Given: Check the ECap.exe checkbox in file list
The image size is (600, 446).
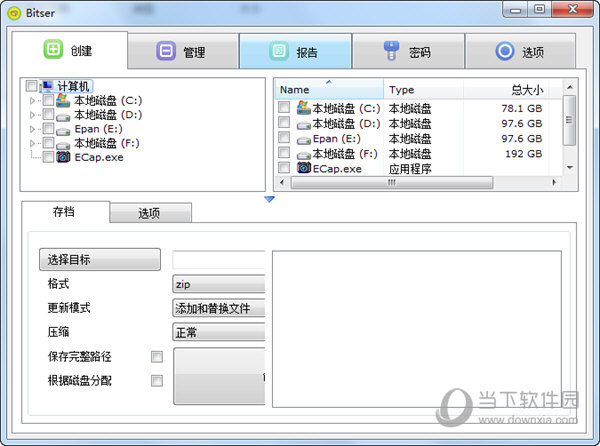Looking at the screenshot, I should 284,167.
